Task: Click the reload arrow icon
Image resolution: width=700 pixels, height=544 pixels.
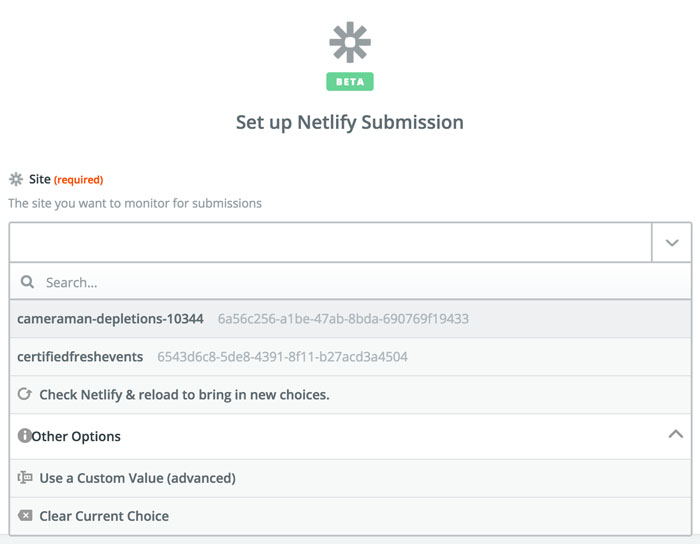Action: tap(25, 395)
